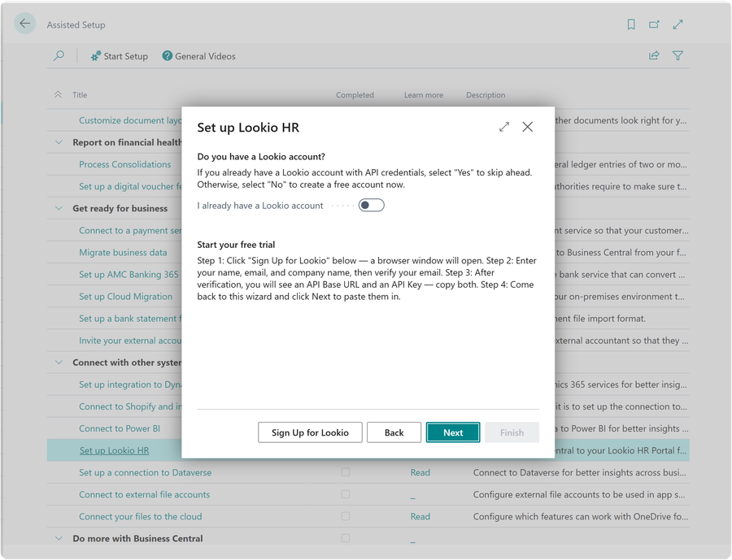Enable the 'I already have a Lookio account' switch
Screen dimensions: 732x560
[372, 205]
